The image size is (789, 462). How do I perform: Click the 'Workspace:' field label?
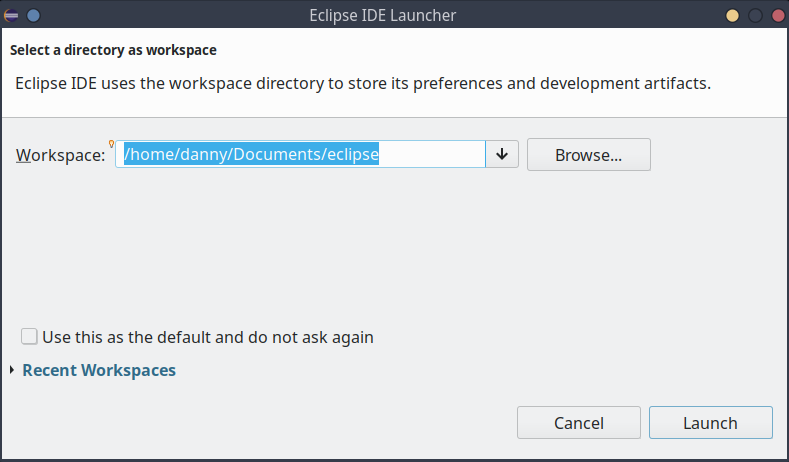(60, 155)
